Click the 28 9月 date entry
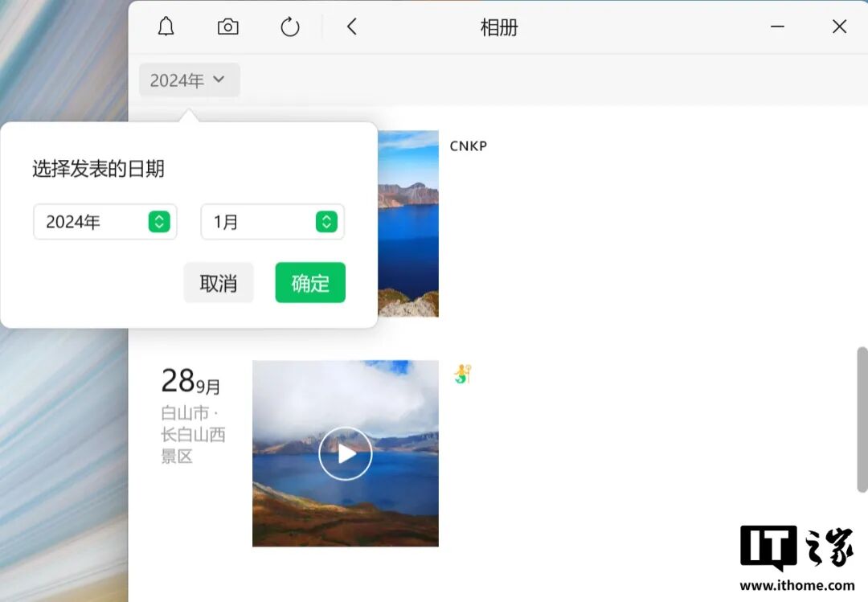This screenshot has height=602, width=868. point(190,381)
